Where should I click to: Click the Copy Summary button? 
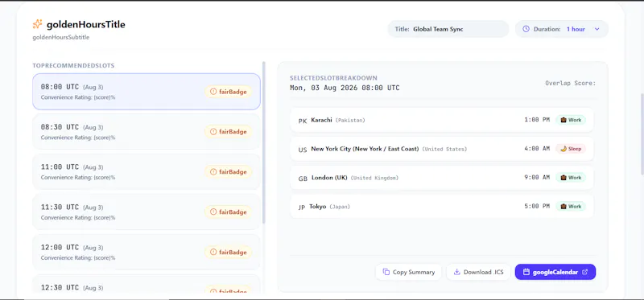click(409, 272)
